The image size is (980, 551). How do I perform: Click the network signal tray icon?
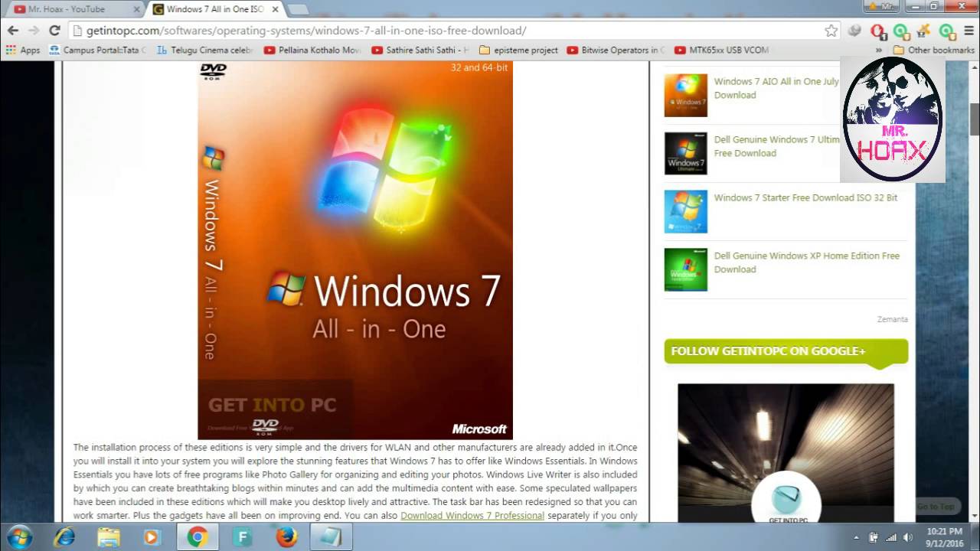891,537
